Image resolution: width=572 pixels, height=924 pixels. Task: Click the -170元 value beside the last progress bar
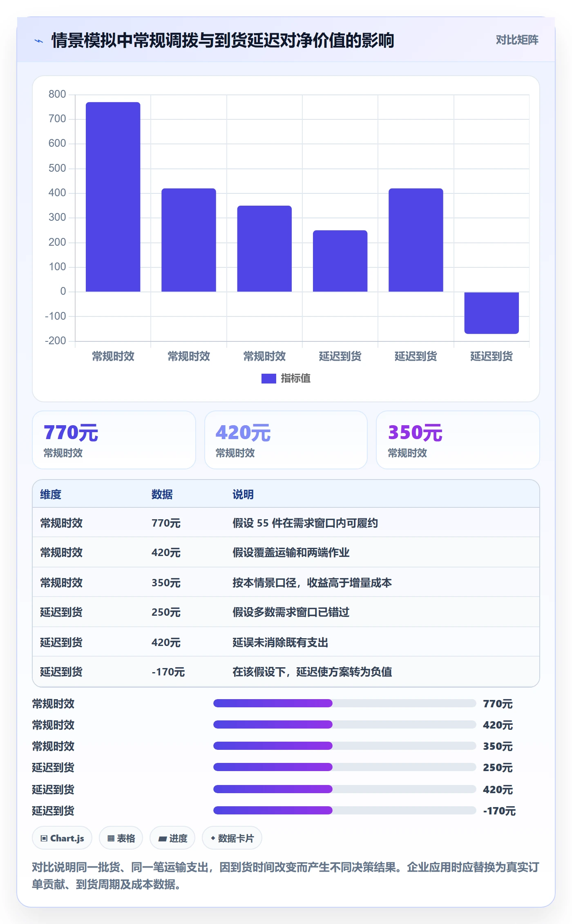click(499, 811)
